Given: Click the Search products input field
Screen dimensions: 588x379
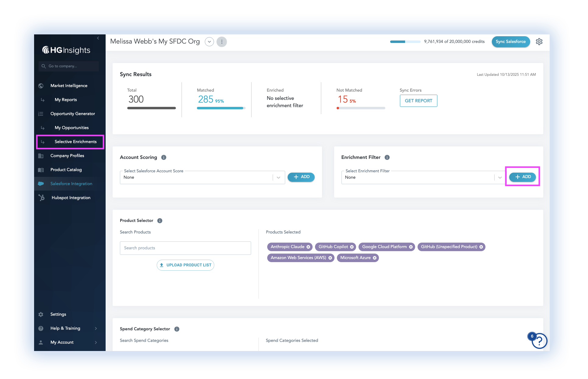Looking at the screenshot, I should (x=185, y=248).
